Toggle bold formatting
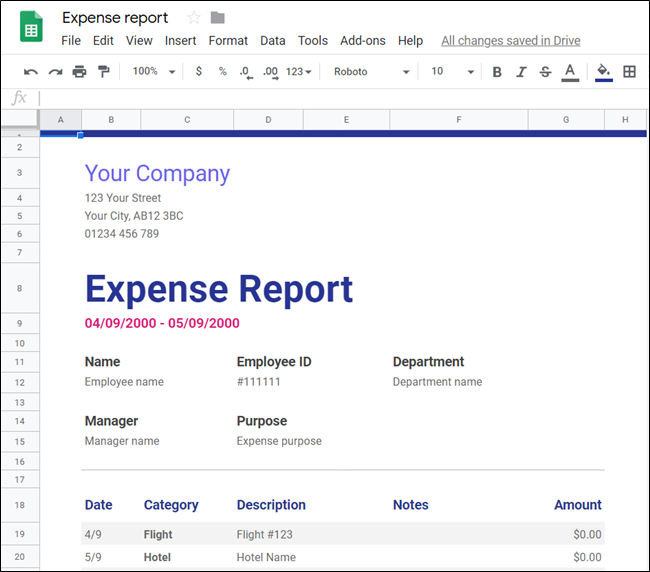 [x=497, y=72]
